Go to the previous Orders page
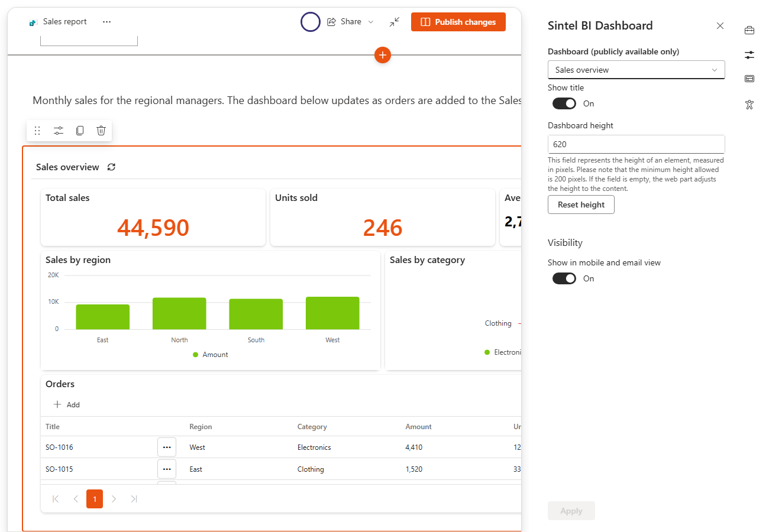Viewport: 769px width, 532px height. coord(76,499)
